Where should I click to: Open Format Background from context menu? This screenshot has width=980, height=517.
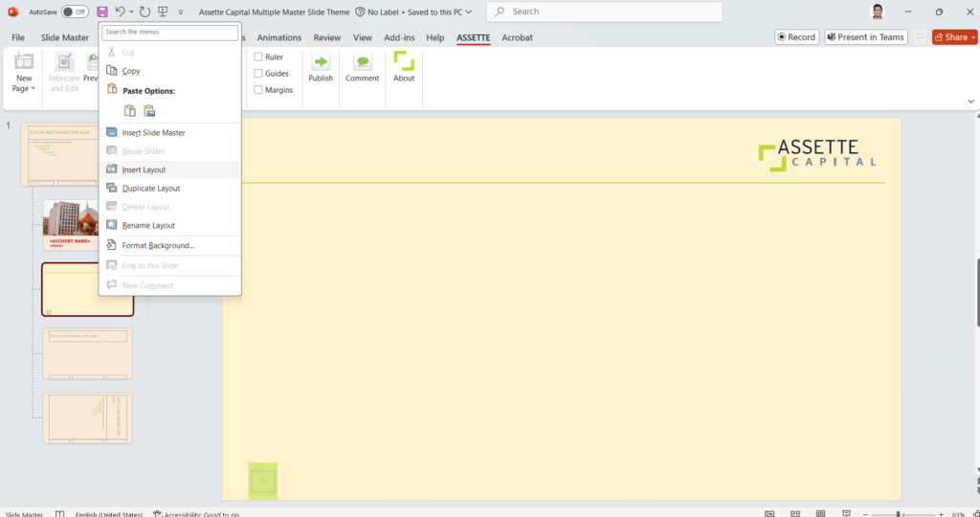point(170,246)
